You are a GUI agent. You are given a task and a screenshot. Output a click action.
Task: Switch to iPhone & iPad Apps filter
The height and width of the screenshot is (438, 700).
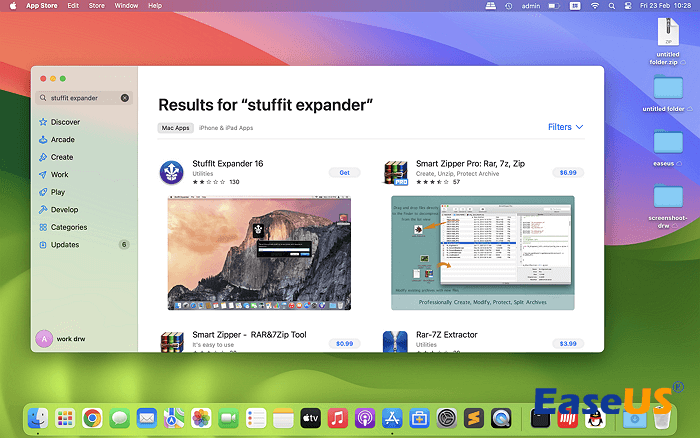(x=226, y=128)
